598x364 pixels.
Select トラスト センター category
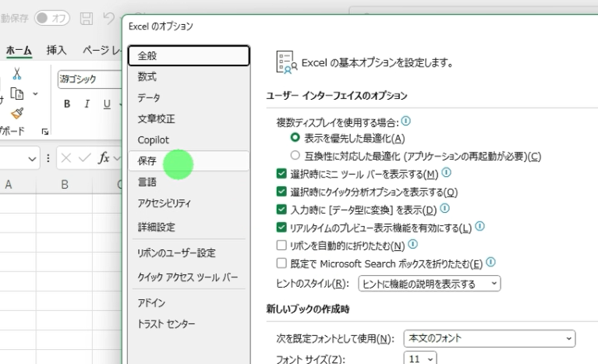[189, 324]
